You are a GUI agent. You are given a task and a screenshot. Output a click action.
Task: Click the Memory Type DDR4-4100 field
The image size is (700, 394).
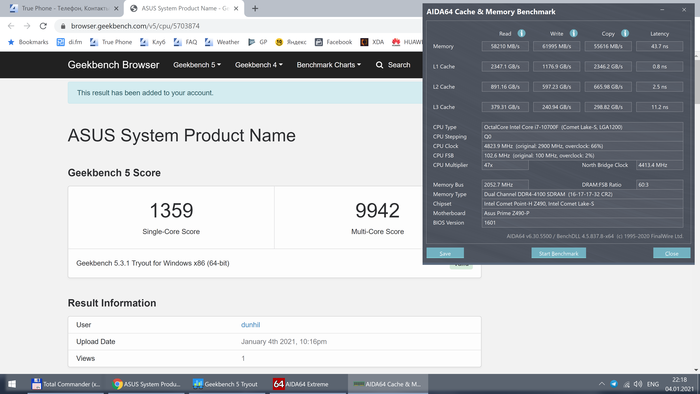582,194
